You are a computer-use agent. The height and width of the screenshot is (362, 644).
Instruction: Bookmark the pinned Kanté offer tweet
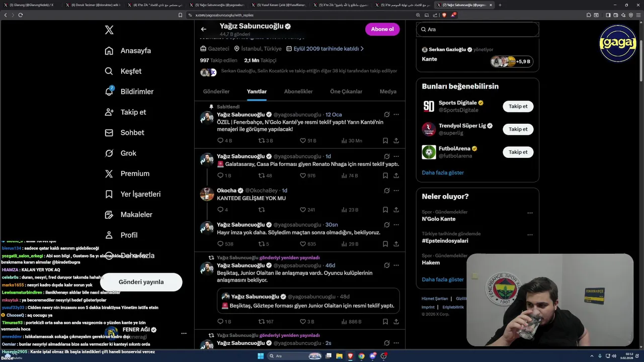pyautogui.click(x=385, y=141)
